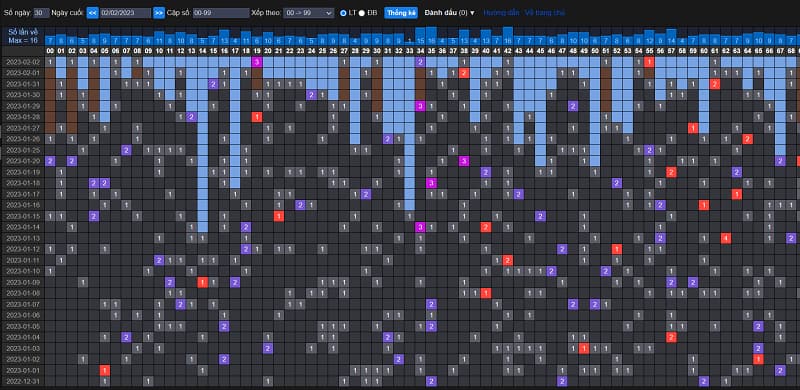The height and width of the screenshot is (390, 800).
Task: Click the Thống kê button
Action: (x=401, y=13)
